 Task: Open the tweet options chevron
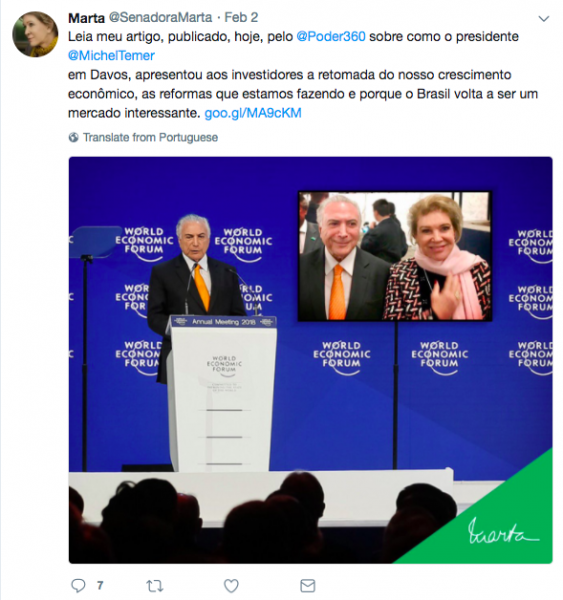click(544, 18)
